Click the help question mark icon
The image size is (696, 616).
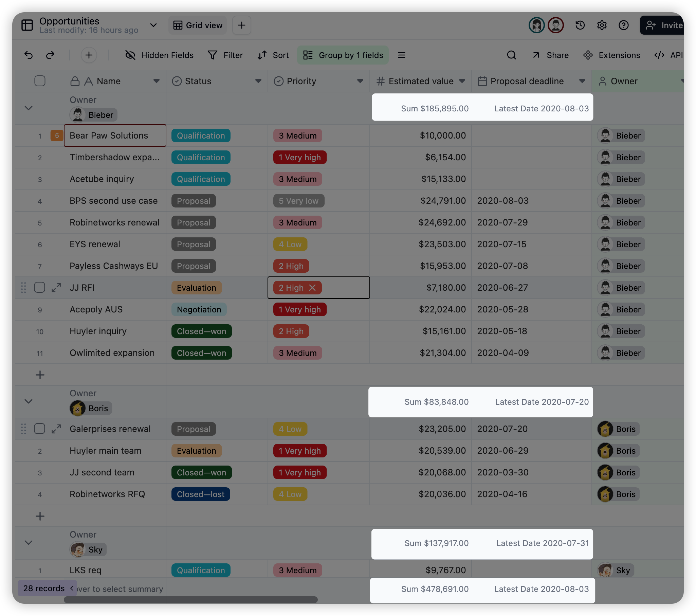623,25
